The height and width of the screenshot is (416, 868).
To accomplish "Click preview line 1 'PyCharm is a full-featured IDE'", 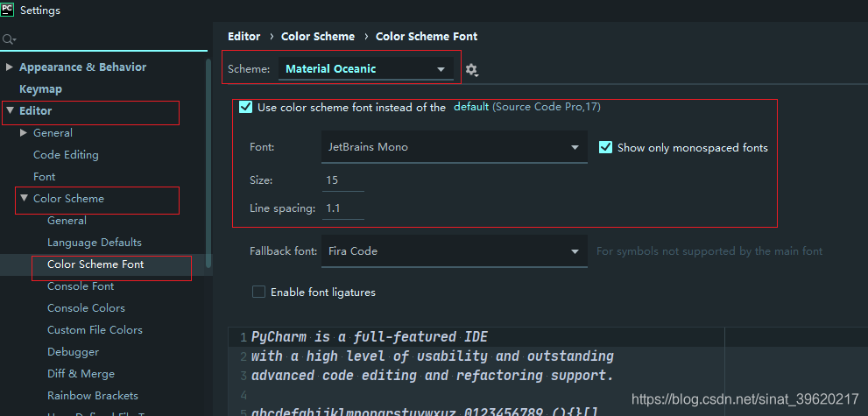I will 370,337.
